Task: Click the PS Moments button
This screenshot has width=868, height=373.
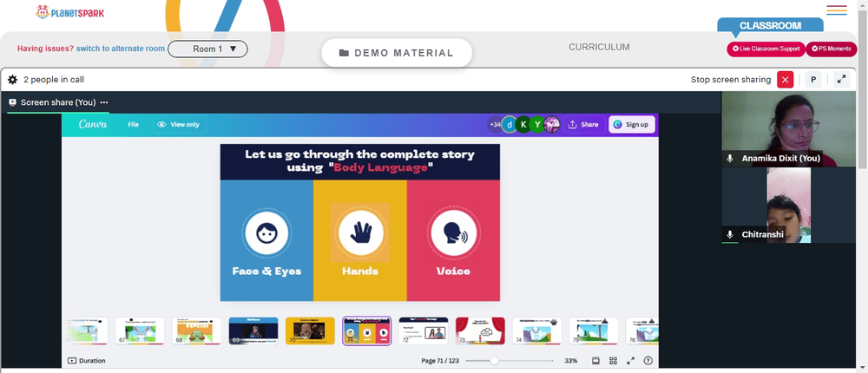Action: (x=832, y=49)
